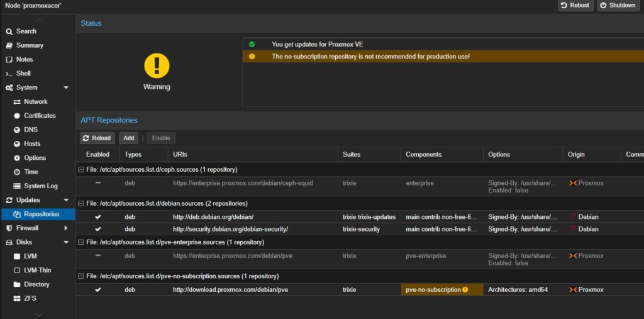Select the Repositories item

pos(38,214)
